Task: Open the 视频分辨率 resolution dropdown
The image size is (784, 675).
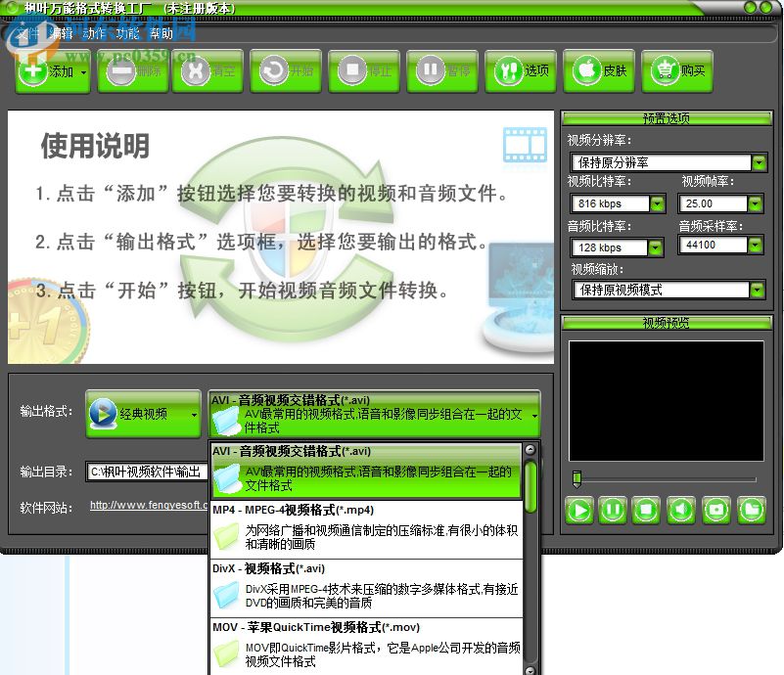Action: (761, 162)
